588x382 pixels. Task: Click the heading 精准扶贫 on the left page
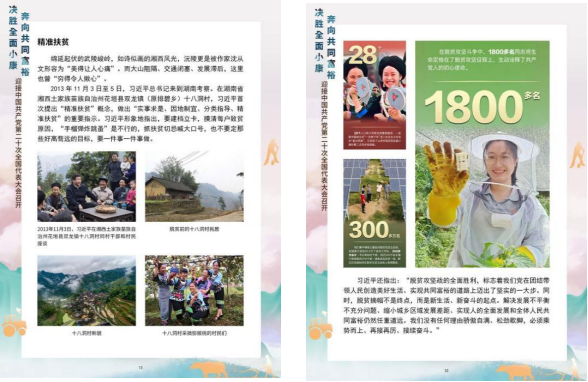point(53,42)
